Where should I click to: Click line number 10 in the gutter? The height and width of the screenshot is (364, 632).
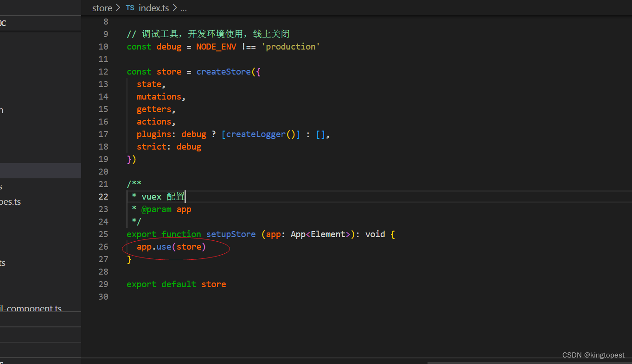tap(103, 46)
